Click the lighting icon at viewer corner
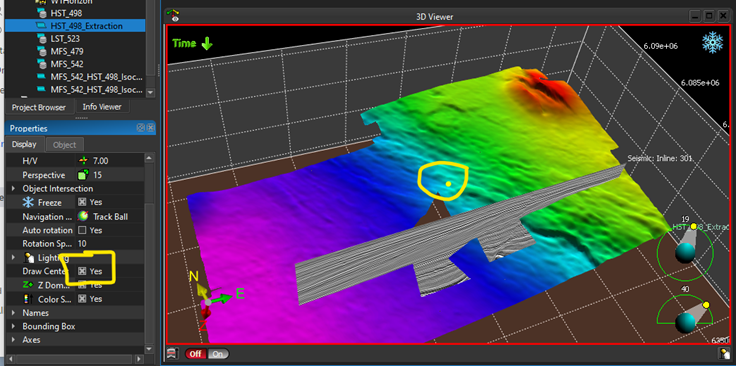Screen dimensions: 736x366 tap(724, 353)
